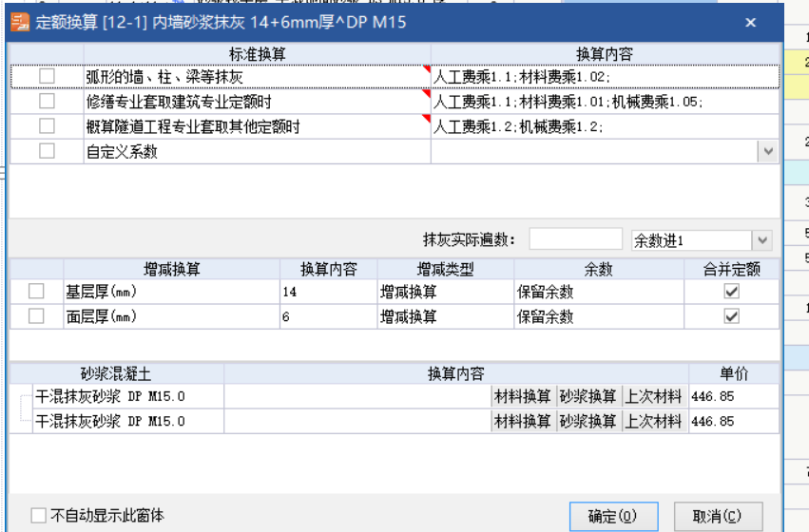This screenshot has height=532, width=809.
Task: Click the 人工费乘1.2;机械费乘1.2 cell
Action: point(605,126)
